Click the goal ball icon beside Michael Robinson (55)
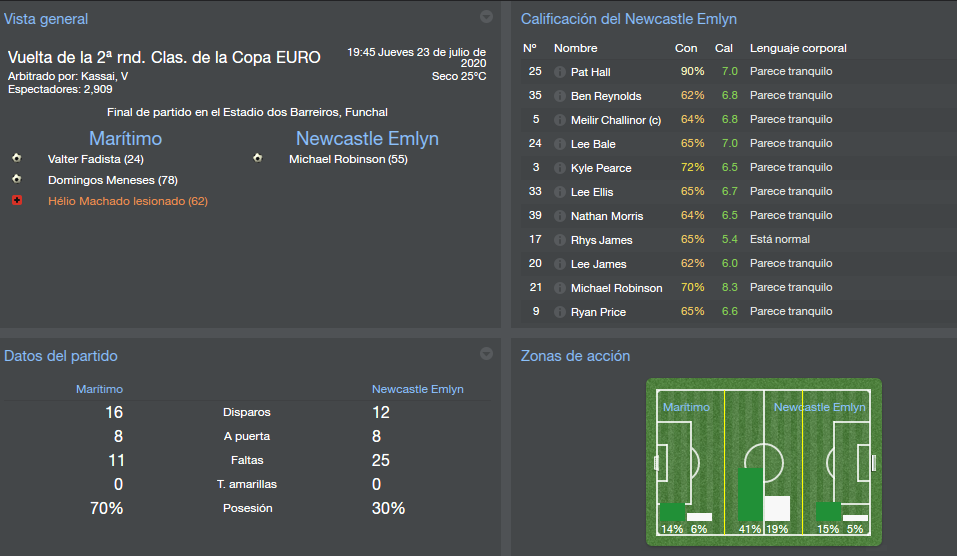This screenshot has height=556, width=957. click(x=258, y=159)
